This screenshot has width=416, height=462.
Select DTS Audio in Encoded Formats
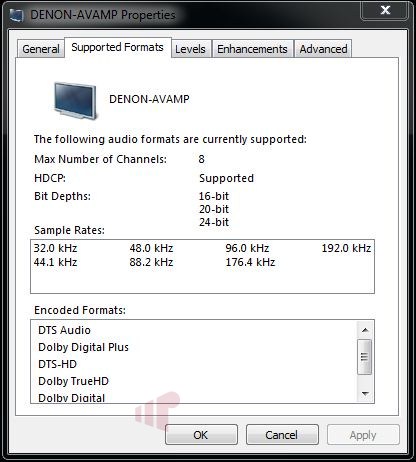(x=64, y=330)
